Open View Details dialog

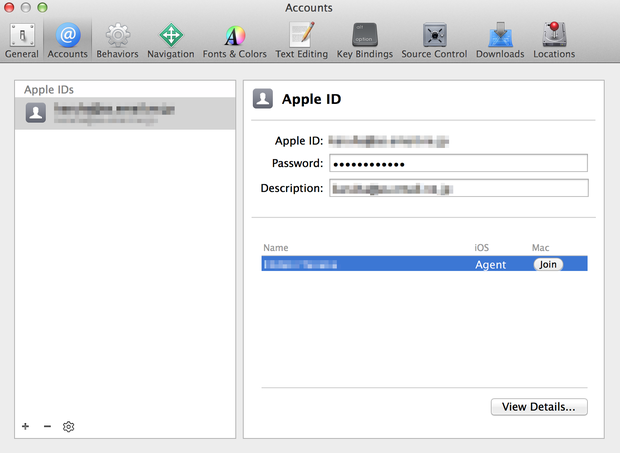click(539, 407)
